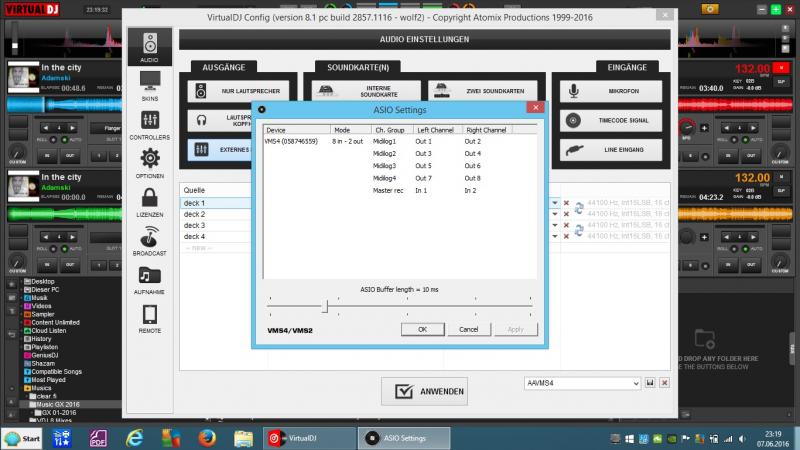
Task: Halve loop with left arrow, blue deck
Action: (45, 128)
